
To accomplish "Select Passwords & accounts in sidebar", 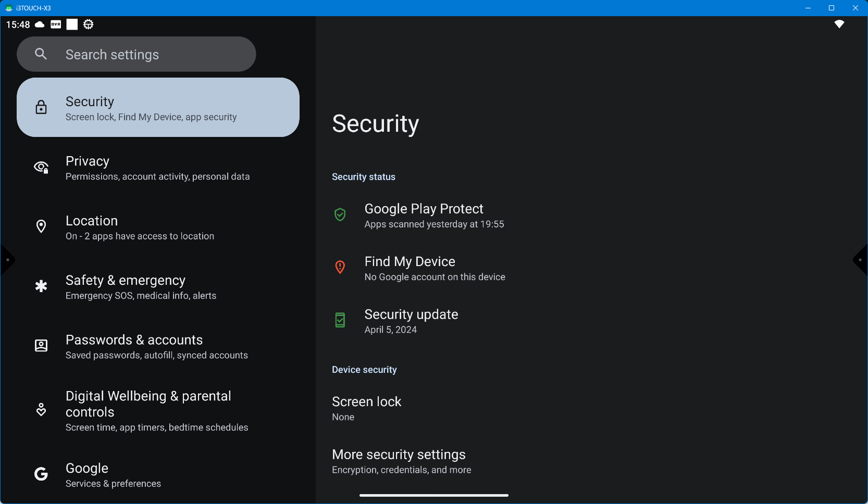I will tap(156, 347).
